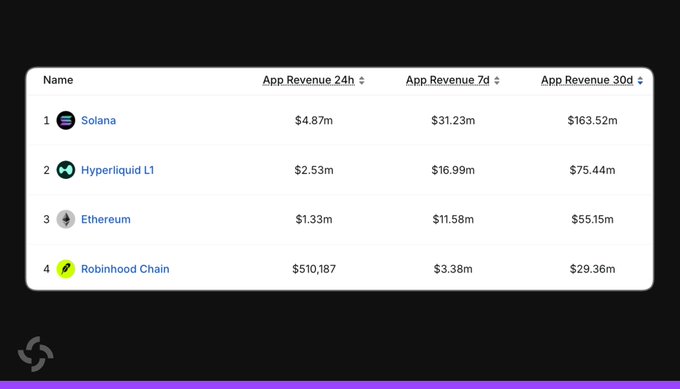Image resolution: width=680 pixels, height=389 pixels.
Task: Click the App Revenue 7d column header
Action: [x=448, y=80]
